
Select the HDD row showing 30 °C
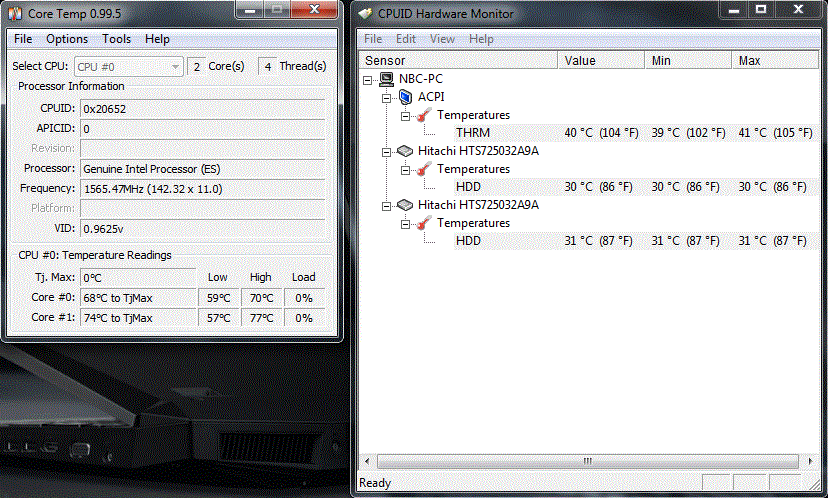pyautogui.click(x=636, y=186)
